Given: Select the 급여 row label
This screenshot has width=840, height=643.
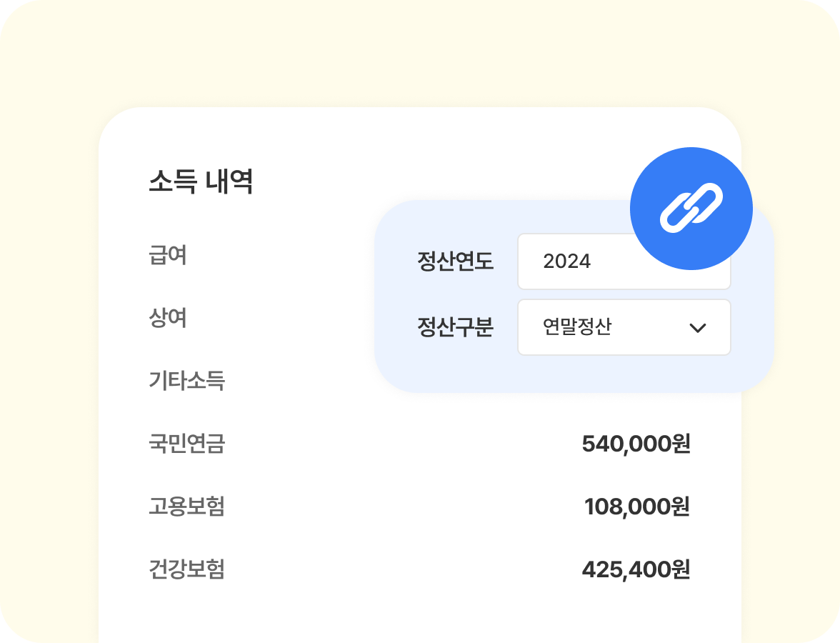Looking at the screenshot, I should coord(168,255).
